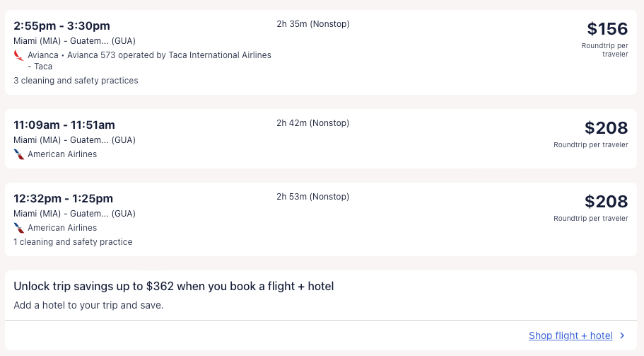The width and height of the screenshot is (644, 356).
Task: Click Miami - Guatemala route on Avianca flight
Action: coord(74,41)
